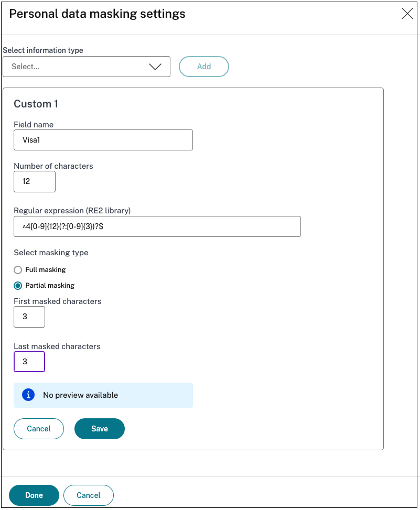The image size is (420, 510).
Task: Click the "Regular expression (RE2 library)" label
Action: click(72, 211)
